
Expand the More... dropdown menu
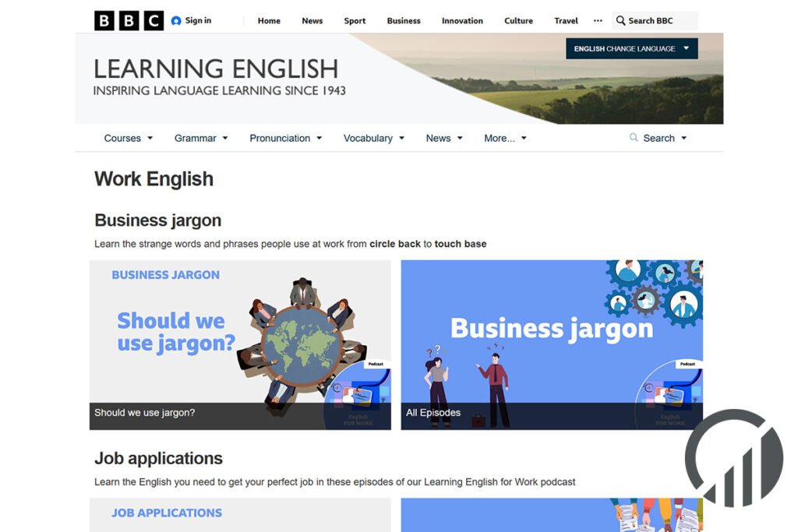click(x=505, y=139)
